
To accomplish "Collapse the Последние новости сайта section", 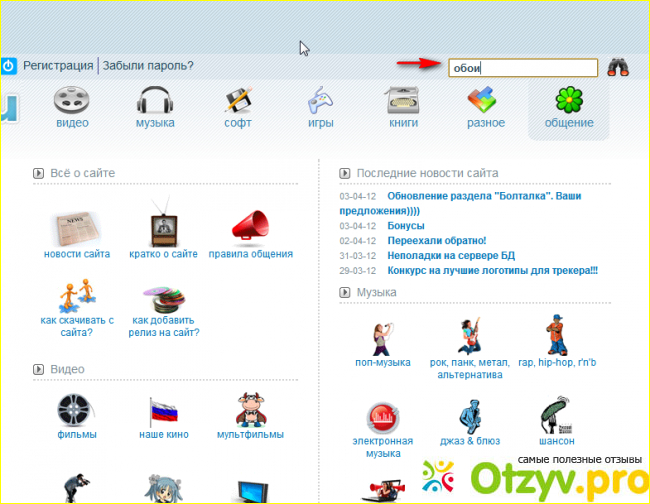I will click(x=344, y=173).
